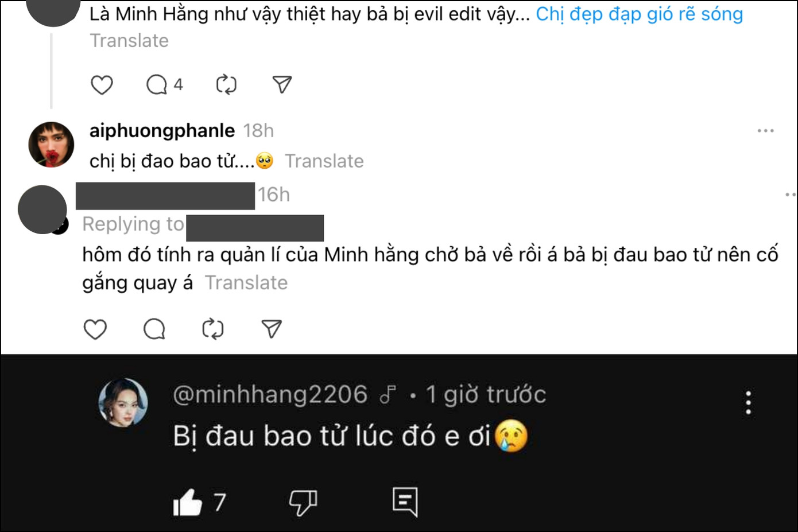This screenshot has height=532, width=798.
Task: Share the bottom reply via the send icon
Action: 271,329
